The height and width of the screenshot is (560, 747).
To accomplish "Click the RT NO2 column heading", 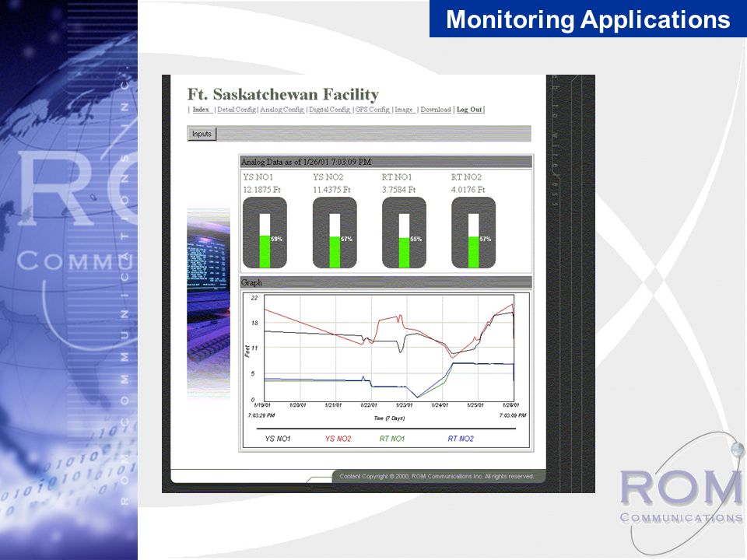I will (466, 177).
